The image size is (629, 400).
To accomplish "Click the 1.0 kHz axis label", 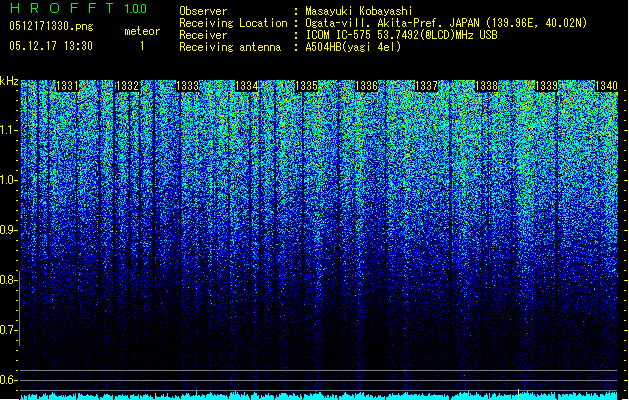I will coord(9,180).
